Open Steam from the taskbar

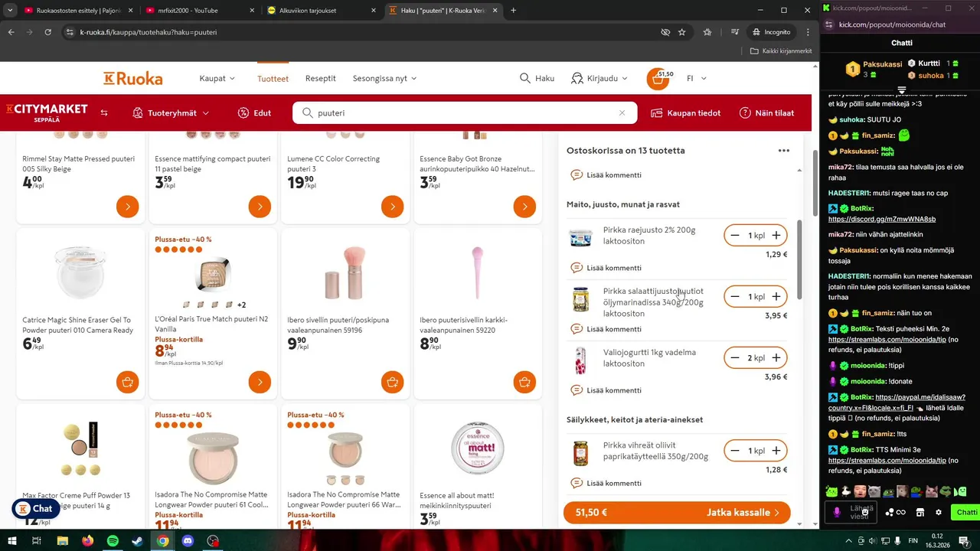tap(137, 540)
